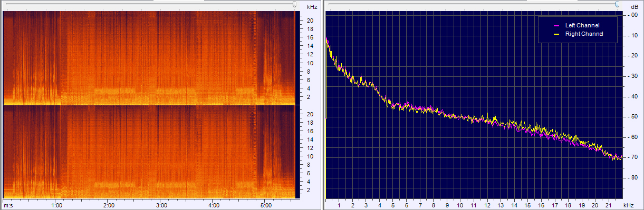Click the magenta Left Channel legend swatch
The width and height of the screenshot is (644, 210).
tap(555, 25)
